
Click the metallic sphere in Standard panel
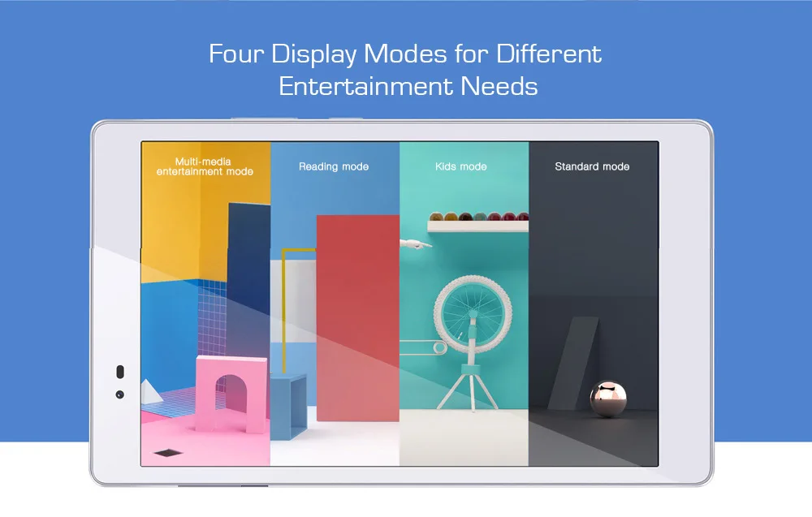(x=608, y=399)
